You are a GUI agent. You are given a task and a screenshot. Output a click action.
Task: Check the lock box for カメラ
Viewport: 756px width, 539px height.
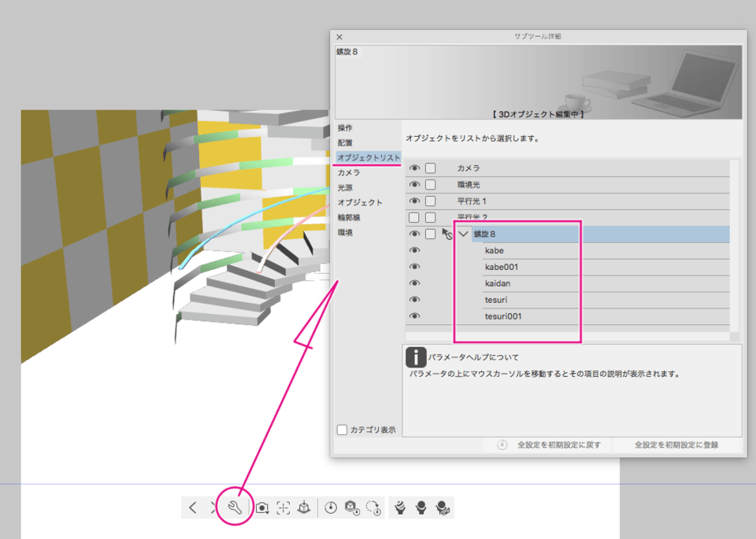(431, 168)
